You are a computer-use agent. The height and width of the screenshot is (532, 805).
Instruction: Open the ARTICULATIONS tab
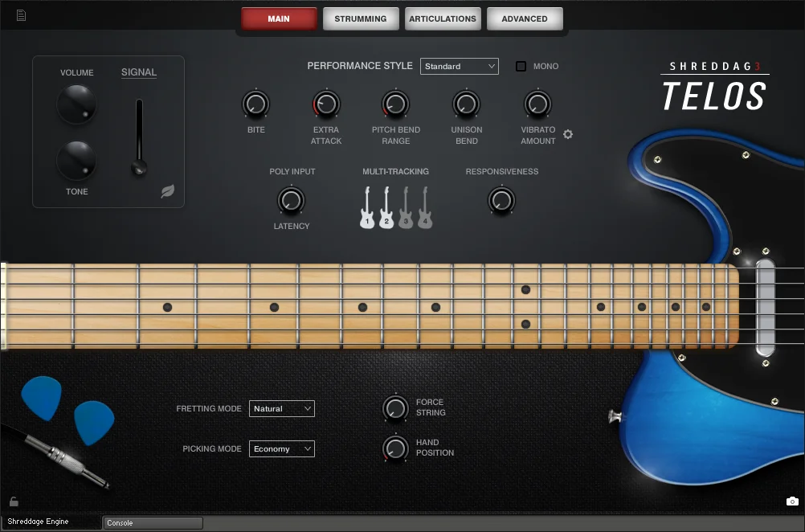tap(443, 19)
